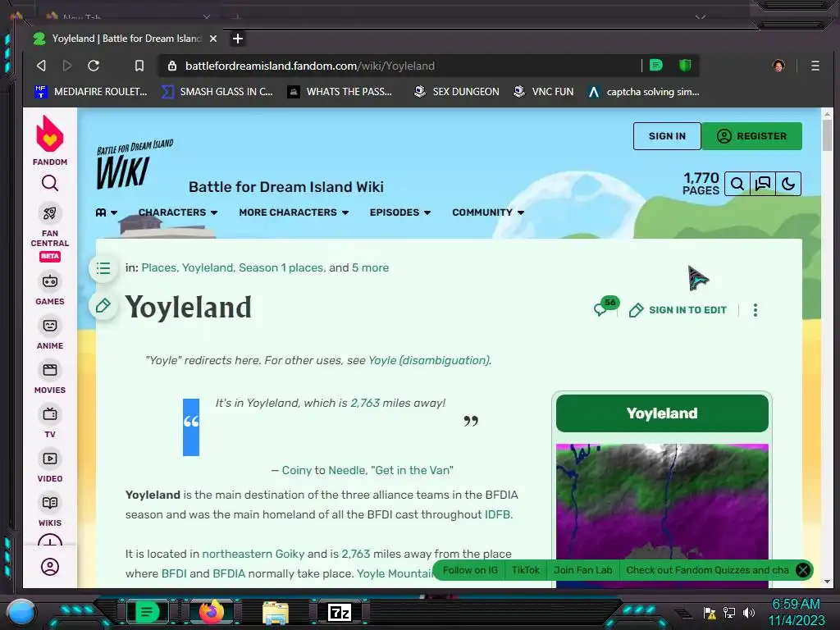This screenshot has height=630, width=840.
Task: Open the VNC FUN bookmark
Action: [x=543, y=92]
